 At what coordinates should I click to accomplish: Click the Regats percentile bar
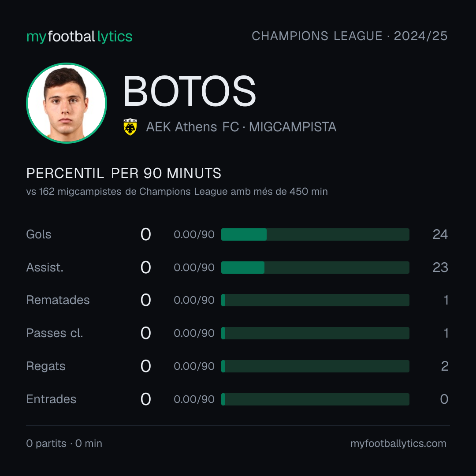click(315, 366)
